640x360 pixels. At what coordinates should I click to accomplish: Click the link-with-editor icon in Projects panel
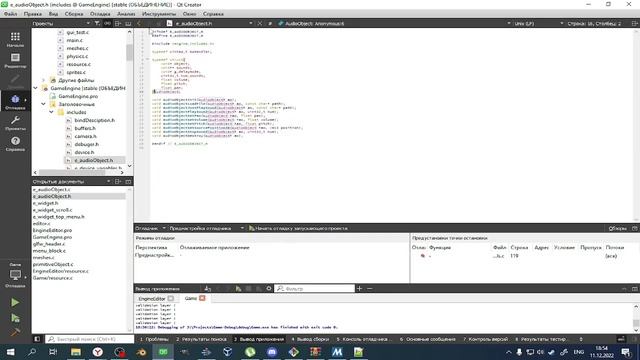coord(107,23)
